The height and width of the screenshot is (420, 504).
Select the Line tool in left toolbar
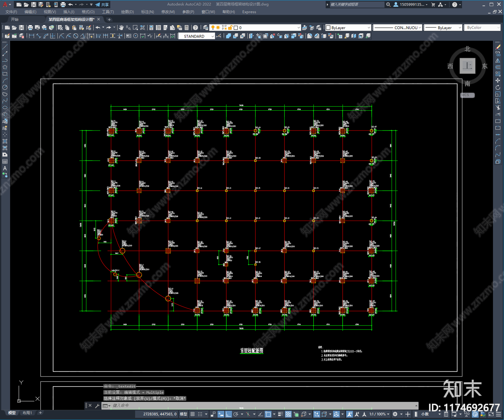(x=5, y=47)
